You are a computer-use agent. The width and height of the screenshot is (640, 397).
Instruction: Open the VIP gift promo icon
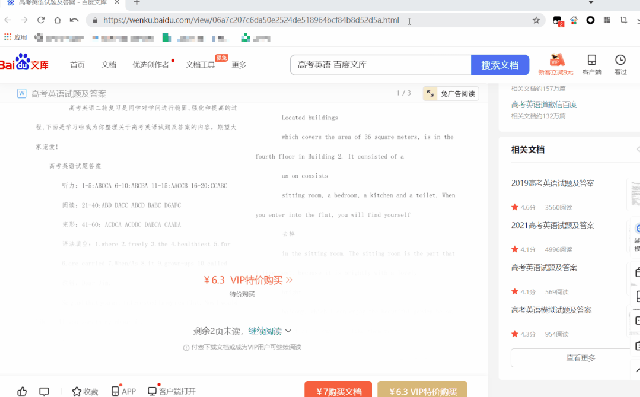[x=556, y=64]
